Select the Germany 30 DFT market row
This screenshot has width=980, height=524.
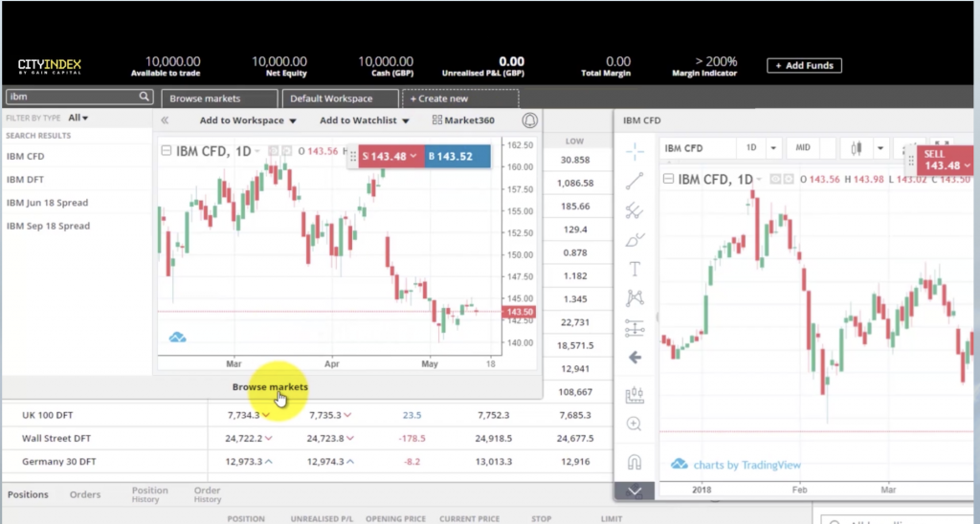[x=307, y=461]
